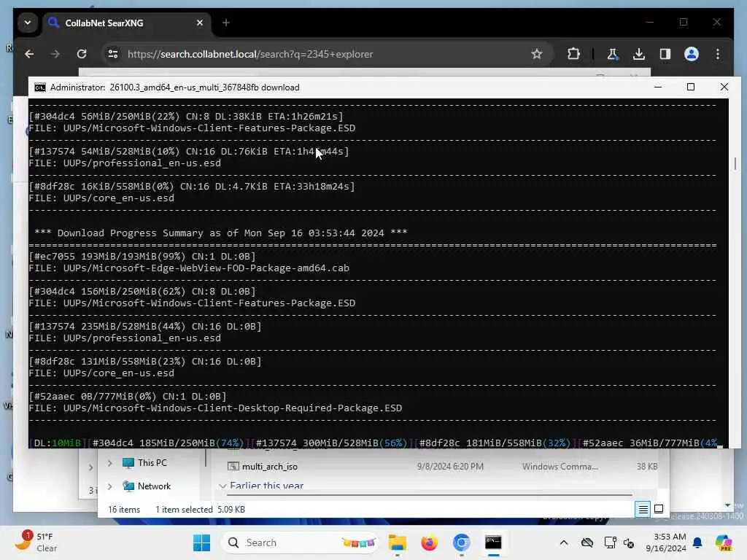The width and height of the screenshot is (747, 560).
Task: Close the CollabNet SearXNG tab
Action: point(200,23)
